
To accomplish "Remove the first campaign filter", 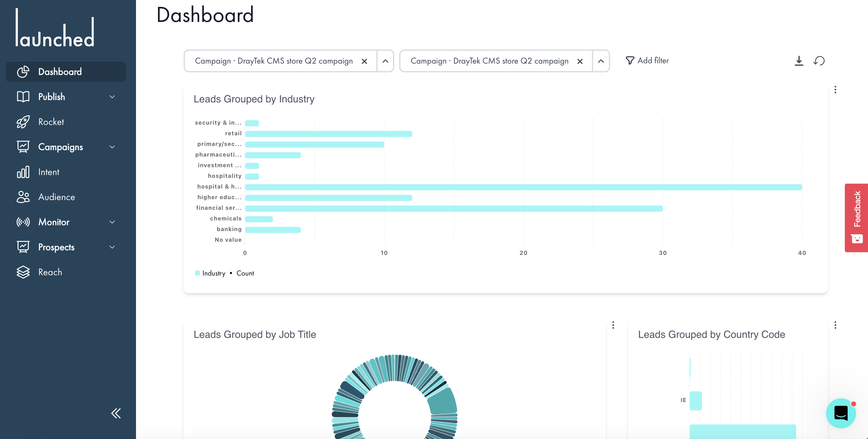I will [x=364, y=61].
